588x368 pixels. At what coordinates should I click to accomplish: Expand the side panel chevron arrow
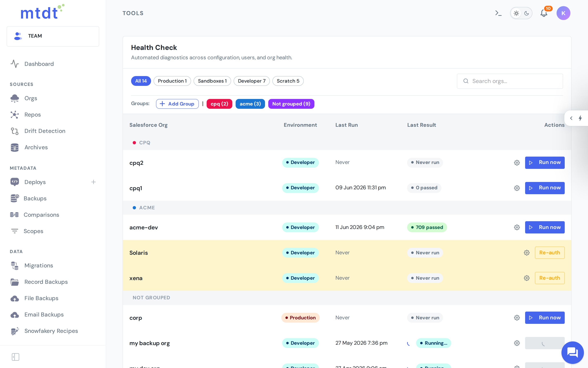tap(571, 118)
